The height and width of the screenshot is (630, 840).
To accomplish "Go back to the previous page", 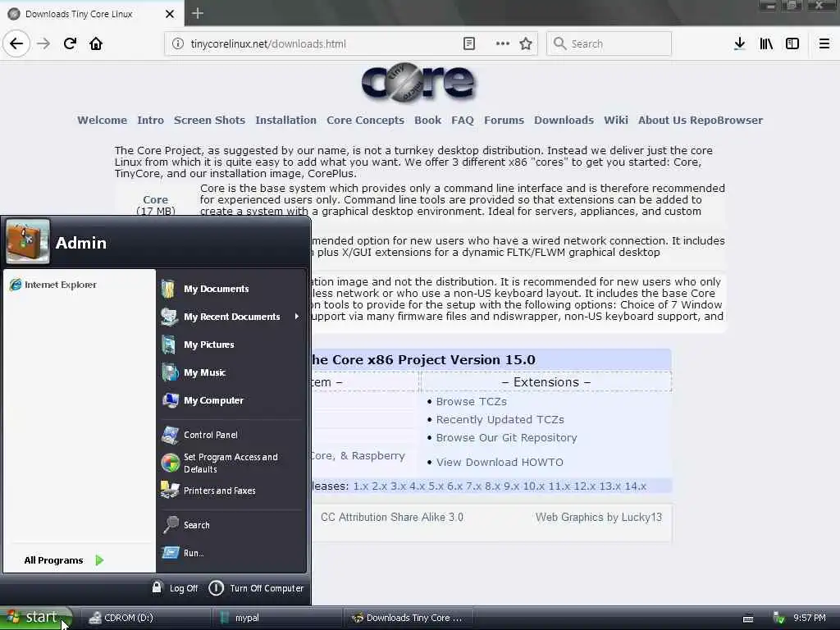I will coord(16,43).
